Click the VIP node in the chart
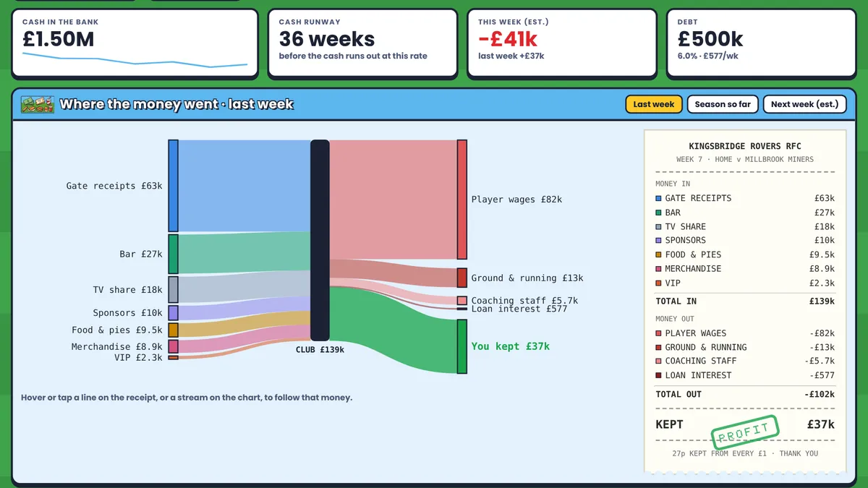Image resolution: width=868 pixels, height=488 pixels. (x=173, y=357)
